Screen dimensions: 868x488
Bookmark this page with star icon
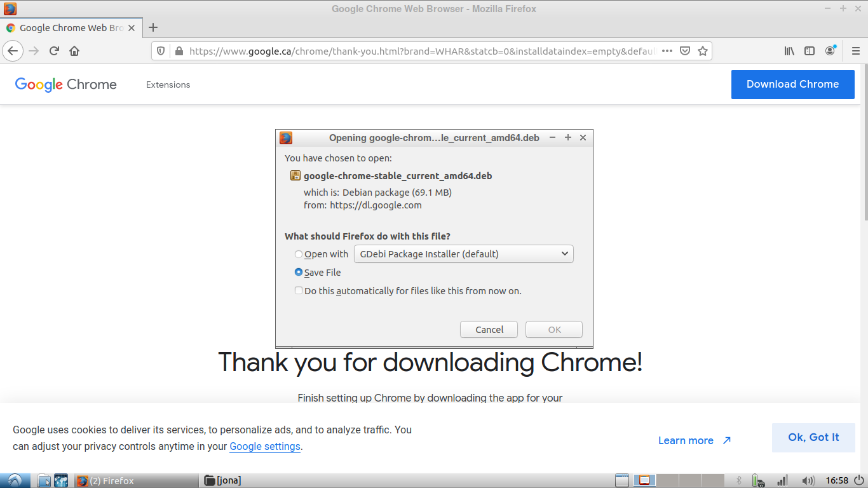click(x=703, y=51)
